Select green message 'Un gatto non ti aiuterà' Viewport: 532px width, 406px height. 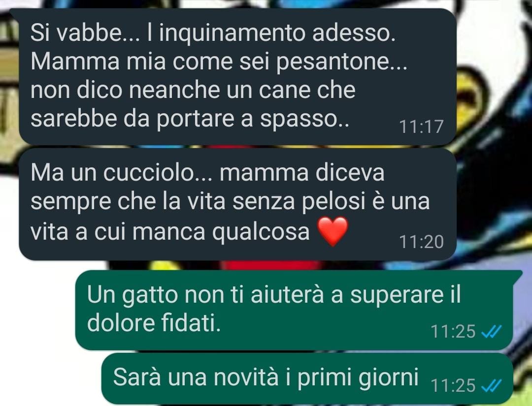[x=295, y=310]
